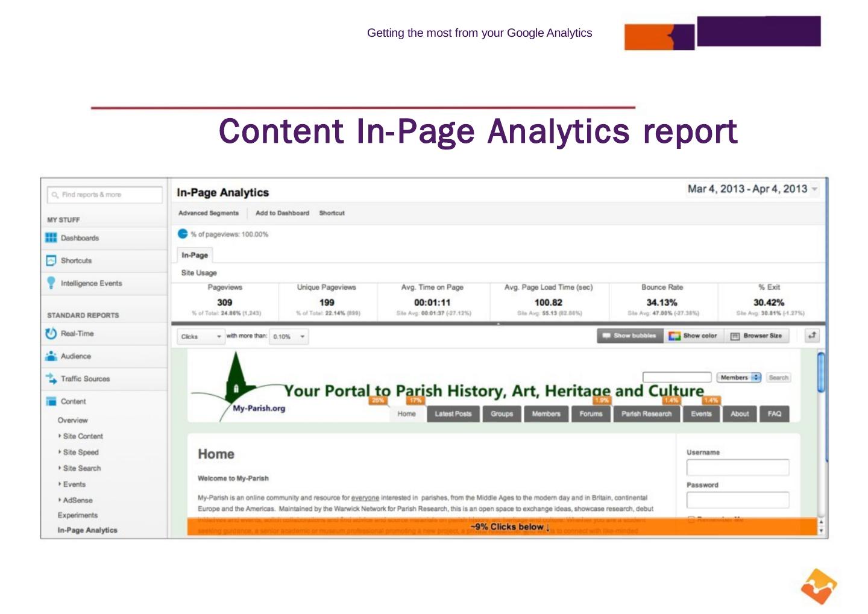Screen dimensions: 868x614
Task: Click the share/export arrow icon button
Action: tap(813, 336)
